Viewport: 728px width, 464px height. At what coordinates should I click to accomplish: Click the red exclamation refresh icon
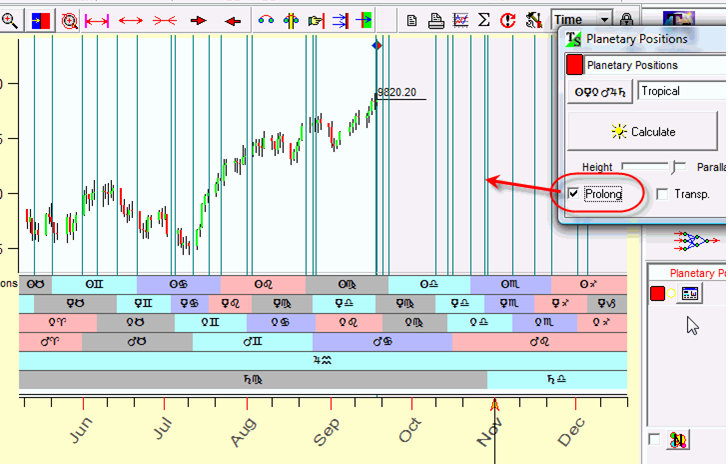click(508, 20)
